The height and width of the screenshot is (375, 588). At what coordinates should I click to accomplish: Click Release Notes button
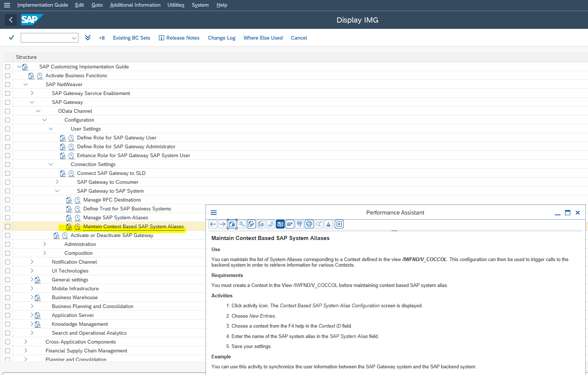tap(179, 38)
